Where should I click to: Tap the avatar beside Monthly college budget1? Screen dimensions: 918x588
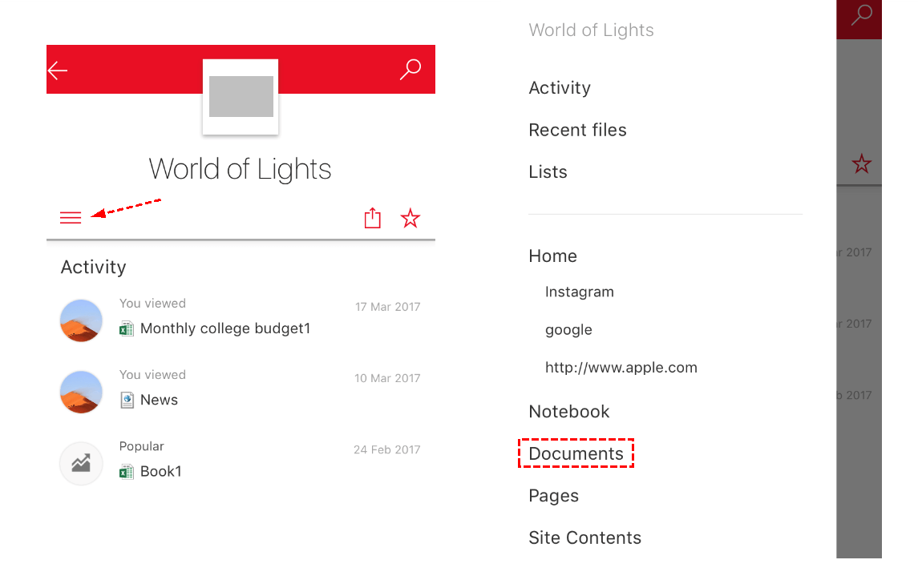pyautogui.click(x=81, y=320)
